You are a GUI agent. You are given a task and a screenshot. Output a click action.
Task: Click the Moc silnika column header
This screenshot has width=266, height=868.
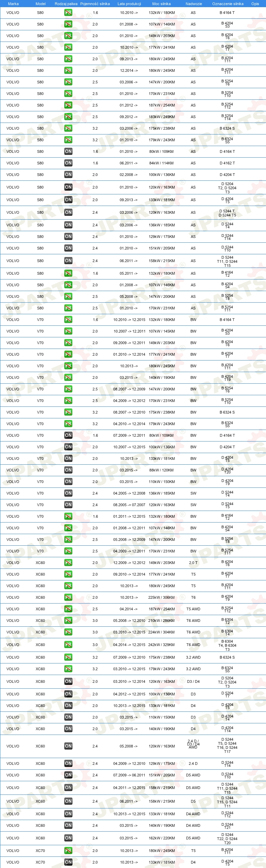click(x=162, y=4)
